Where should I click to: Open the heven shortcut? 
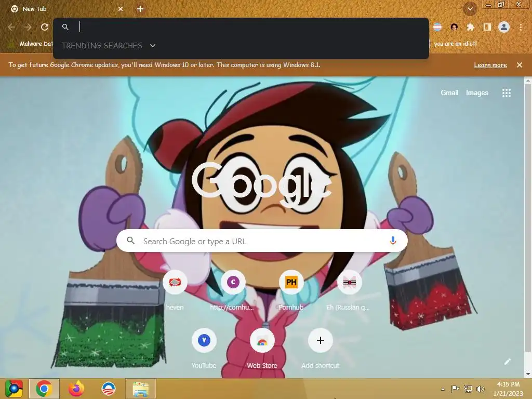175,282
